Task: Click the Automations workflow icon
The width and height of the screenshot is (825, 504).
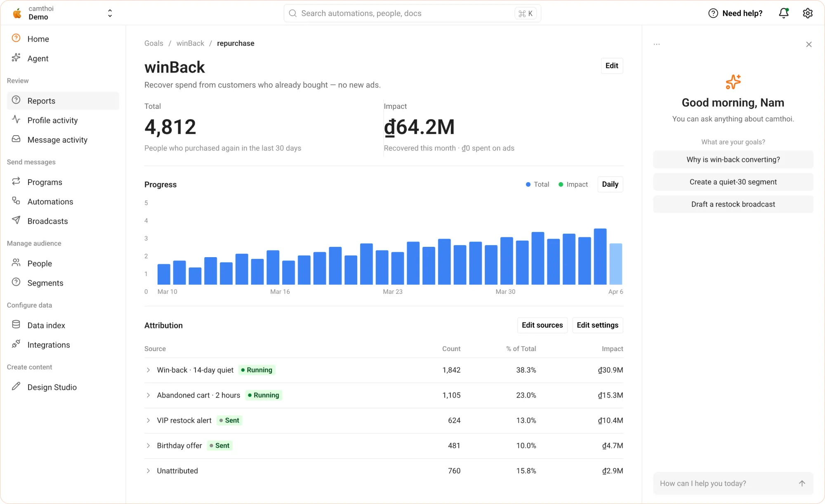Action: pyautogui.click(x=16, y=201)
